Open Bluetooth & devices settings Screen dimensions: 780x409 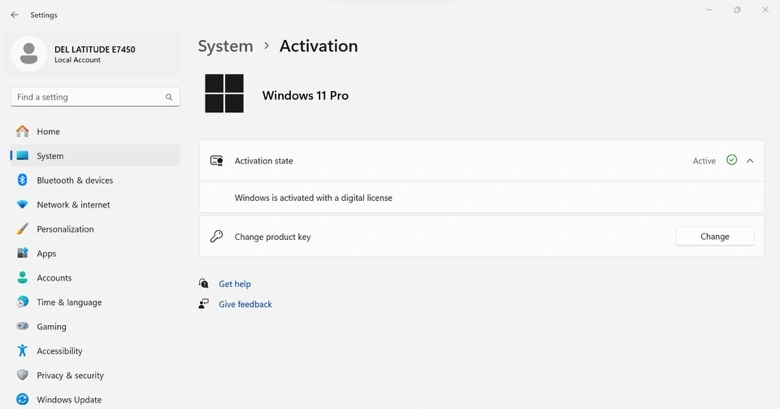[95, 180]
